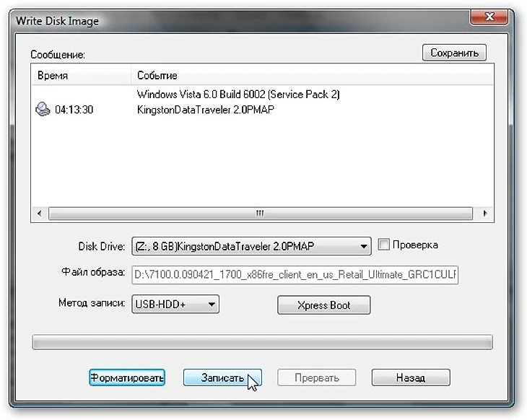Click the Время column header

81,75
